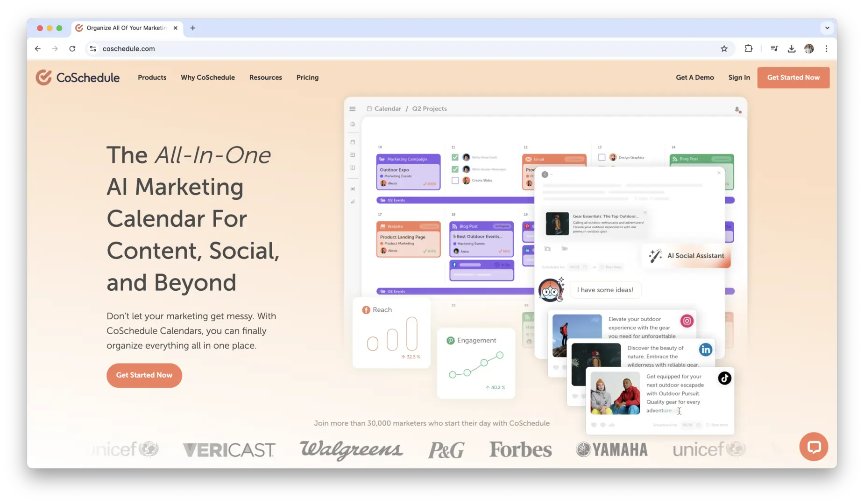Check the Design Graphics task

pos(602,157)
